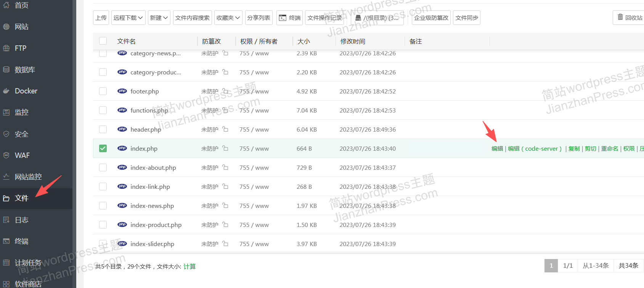Check the footer.php checkbox
The width and height of the screenshot is (644, 288).
pos(103,91)
